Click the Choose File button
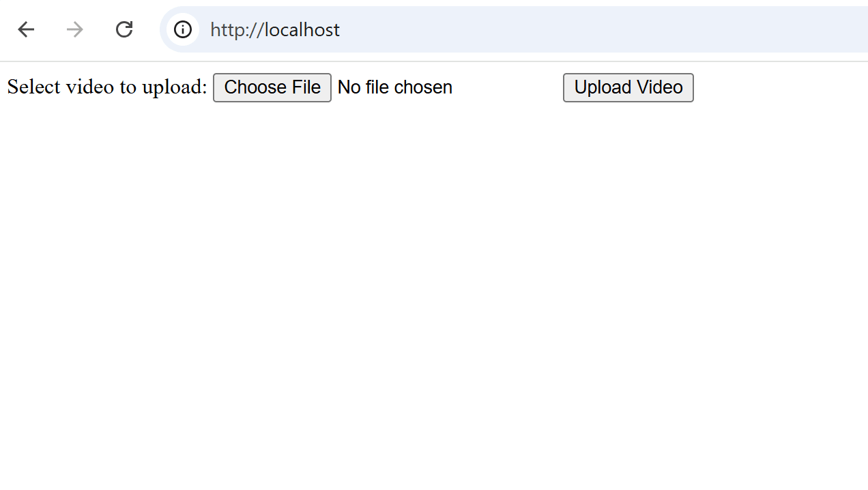This screenshot has height=490, width=868. (x=272, y=87)
